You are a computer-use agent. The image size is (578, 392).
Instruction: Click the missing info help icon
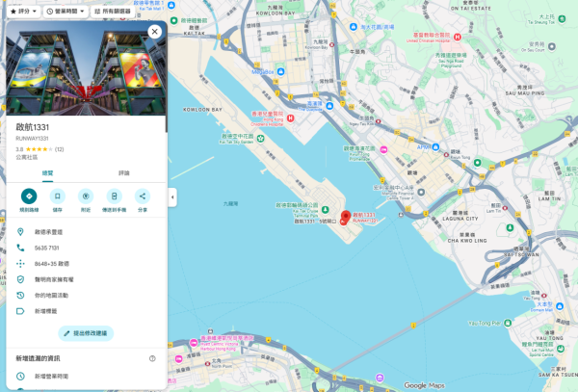point(152,358)
